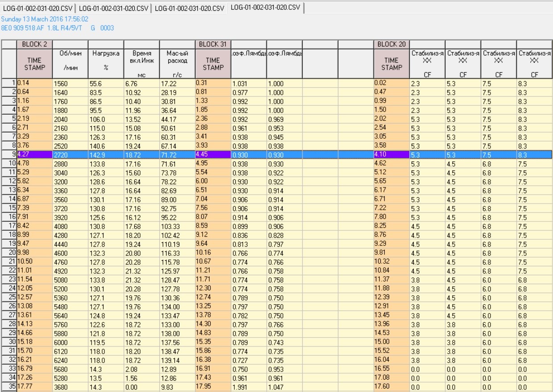The height and width of the screenshot is (392, 553).
Task: Click the BLOCK 20 time stamp 7.80
Action: pos(391,217)
